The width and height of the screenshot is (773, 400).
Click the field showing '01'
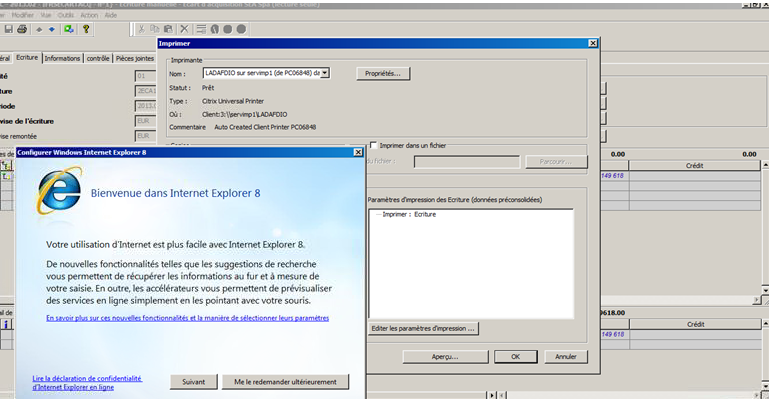tap(145, 76)
